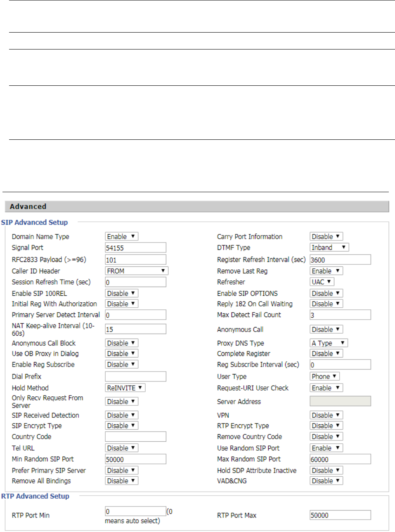
Task: Open the User Type dropdown
Action: (324, 377)
